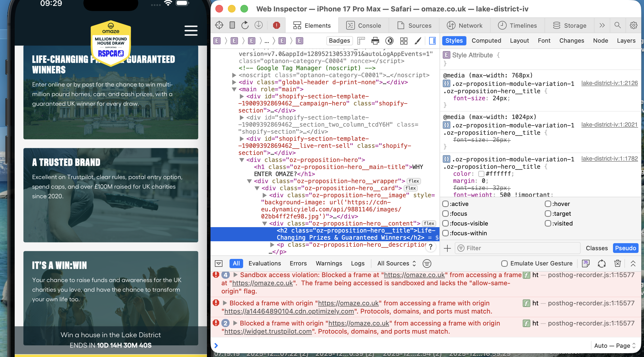This screenshot has width=644, height=357.
Task: Toggle Emulate User Gesture checkbox
Action: [x=504, y=263]
